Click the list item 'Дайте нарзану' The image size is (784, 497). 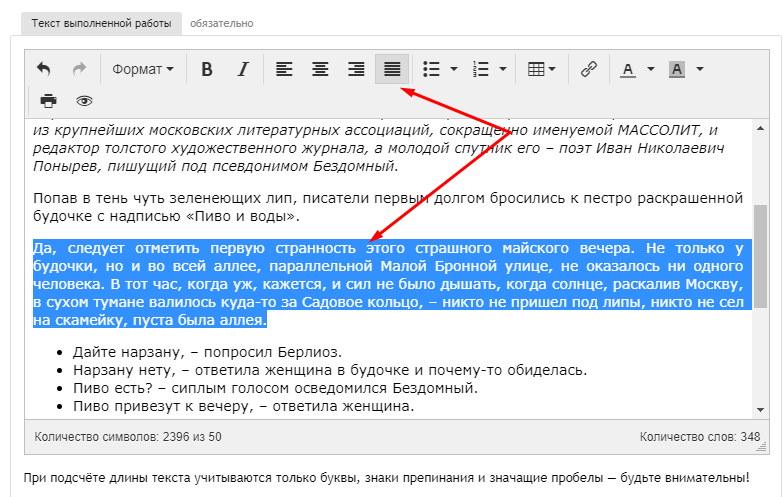click(207, 352)
